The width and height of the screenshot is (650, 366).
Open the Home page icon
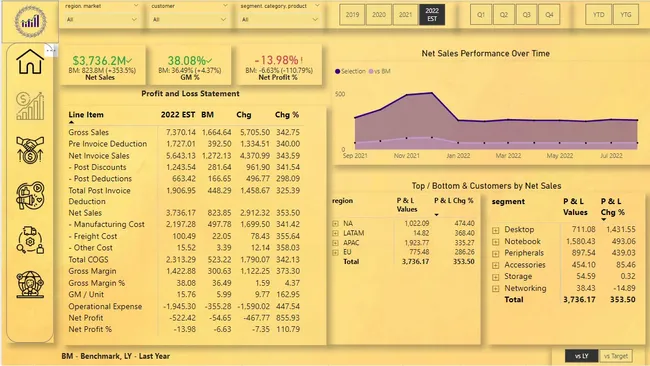pyautogui.click(x=30, y=61)
